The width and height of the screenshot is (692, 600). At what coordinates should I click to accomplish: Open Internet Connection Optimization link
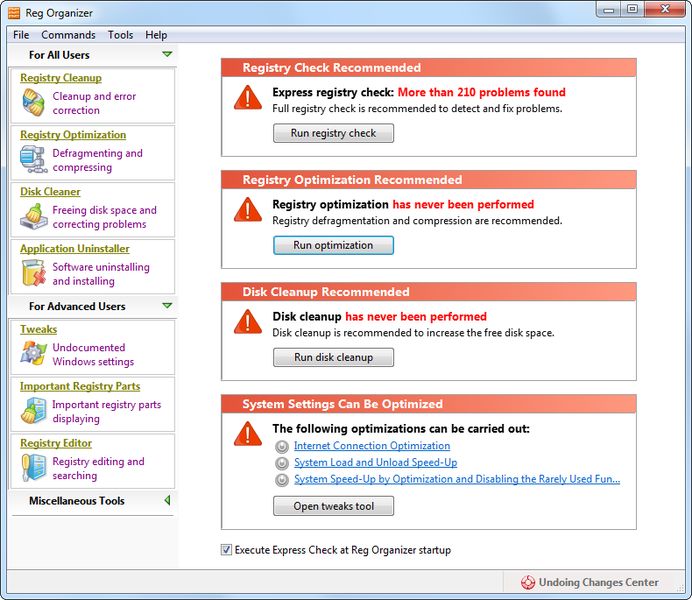click(372, 446)
